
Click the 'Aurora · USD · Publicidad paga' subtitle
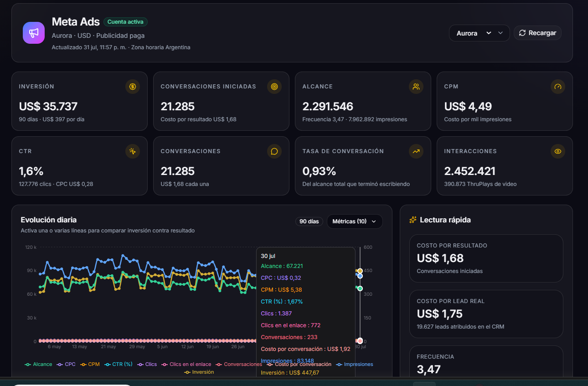98,36
